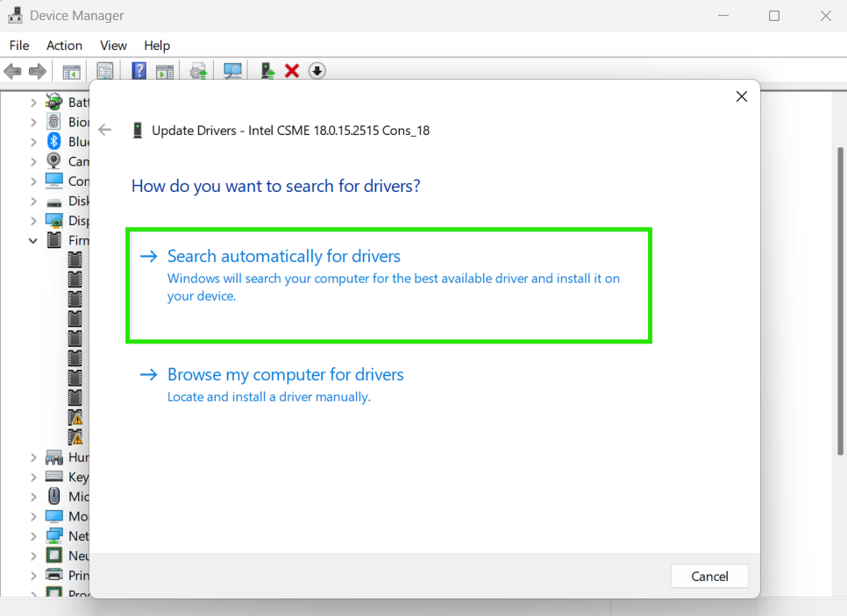
Task: Click the Cameras webcam icon
Action: [54, 161]
